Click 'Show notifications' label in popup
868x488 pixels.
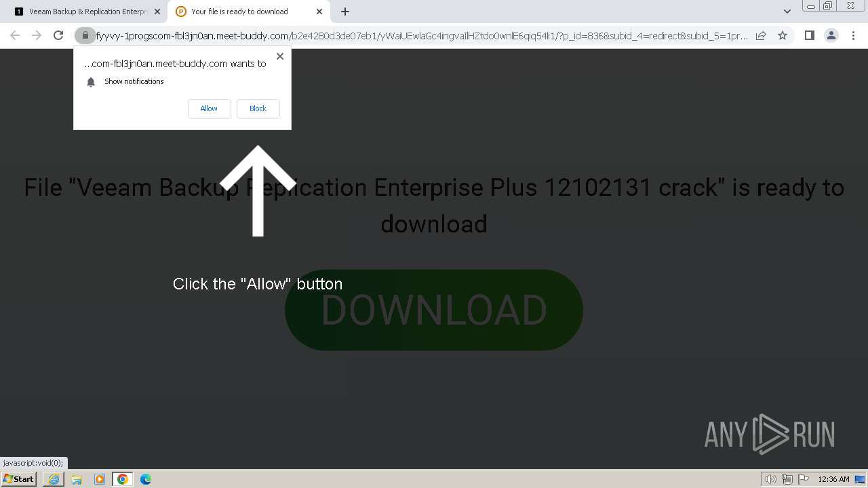[x=134, y=81]
